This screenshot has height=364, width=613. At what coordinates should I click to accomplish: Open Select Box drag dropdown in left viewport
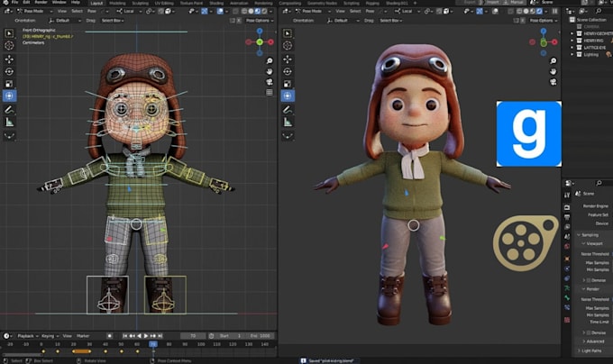112,21
